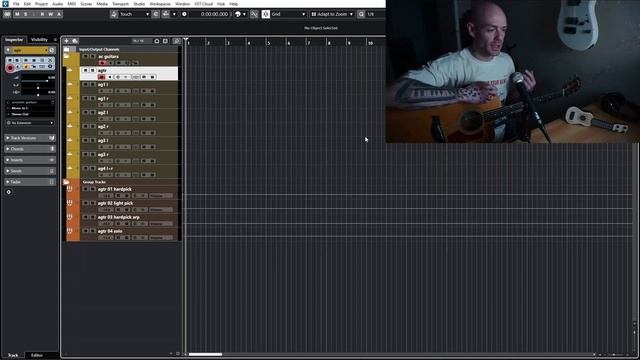Image resolution: width=640 pixels, height=360 pixels.
Task: Open the Project menu
Action: 41,4
